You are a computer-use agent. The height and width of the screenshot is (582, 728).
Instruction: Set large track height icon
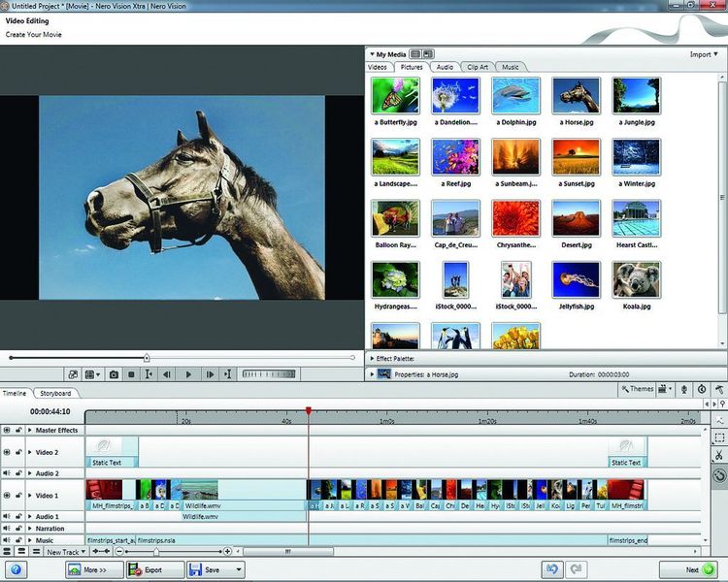[7, 551]
